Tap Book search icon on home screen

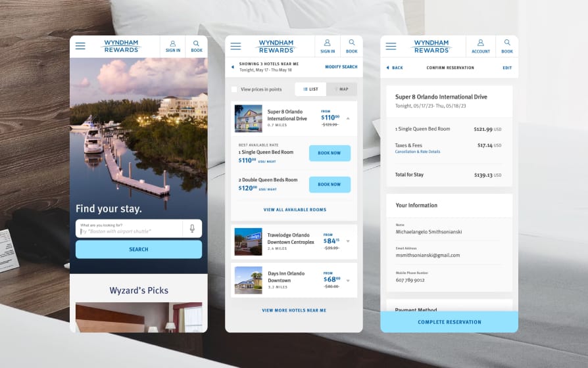point(197,46)
